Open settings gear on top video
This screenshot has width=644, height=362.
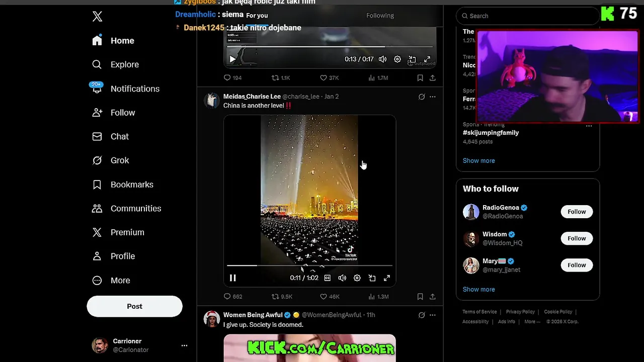pos(397,59)
